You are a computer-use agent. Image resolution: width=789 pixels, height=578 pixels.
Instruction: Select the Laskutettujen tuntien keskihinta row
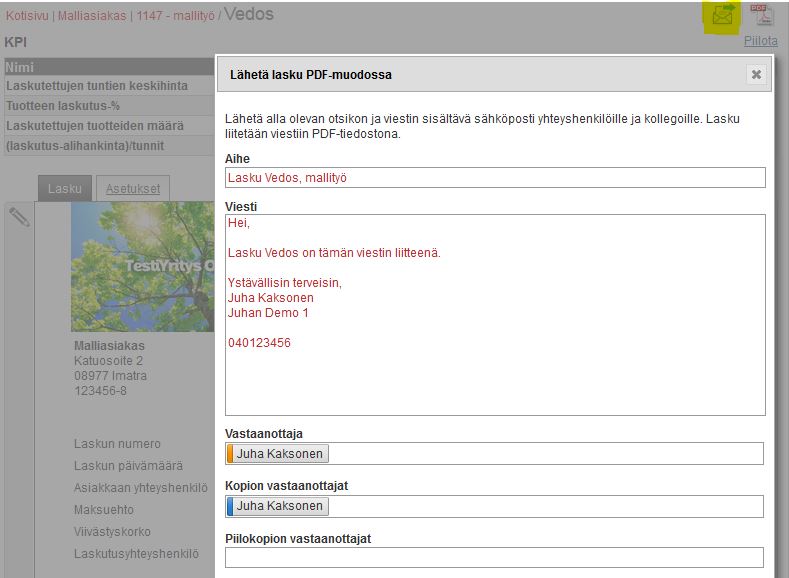pos(109,86)
